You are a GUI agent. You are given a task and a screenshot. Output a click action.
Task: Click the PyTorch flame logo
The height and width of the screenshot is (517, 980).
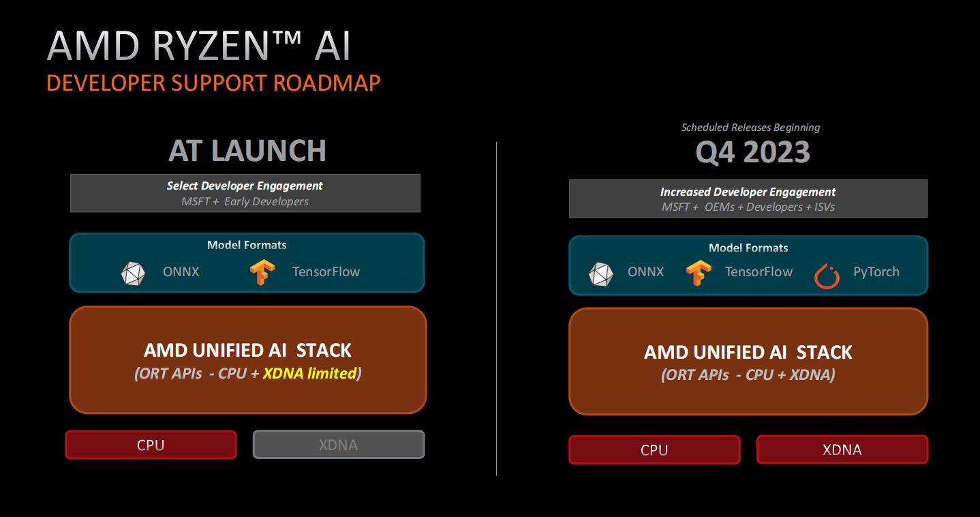(827, 275)
